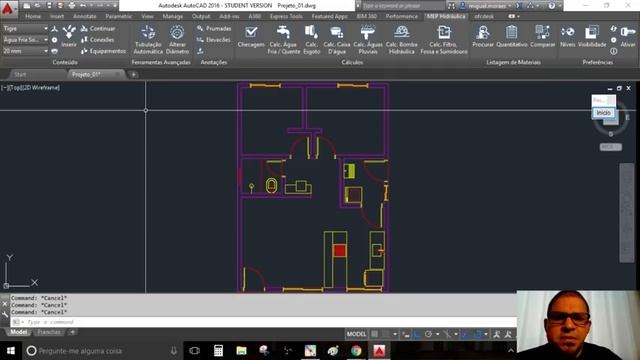Screen dimensions: 640x360
Task: Expand the help question mark dropdown arrow
Action: (560, 6)
